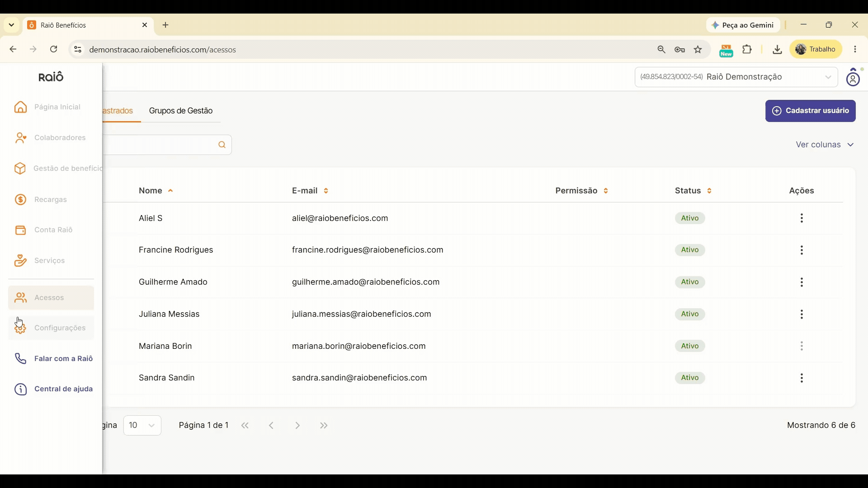Sort table by Status column
This screenshot has height=488, width=868.
click(694, 192)
